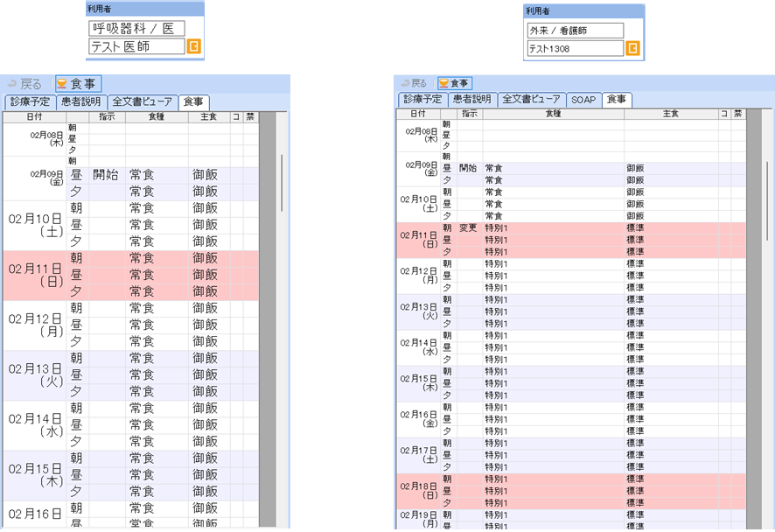
Task: Select 変更 cell in right table
Action: [x=470, y=227]
